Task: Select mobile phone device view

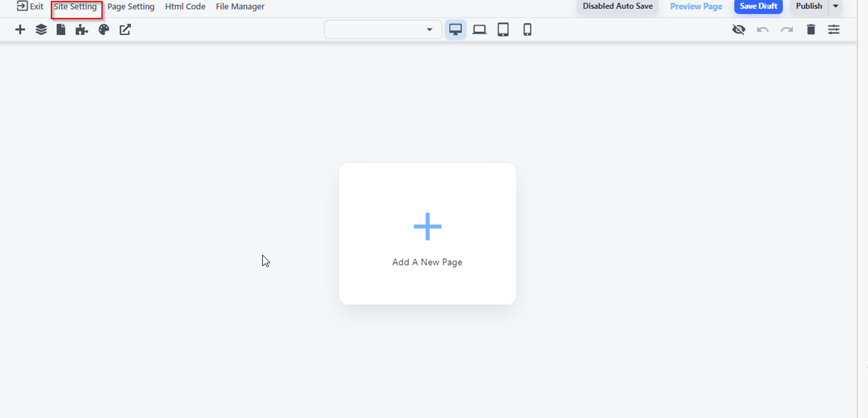Action: 527,29
